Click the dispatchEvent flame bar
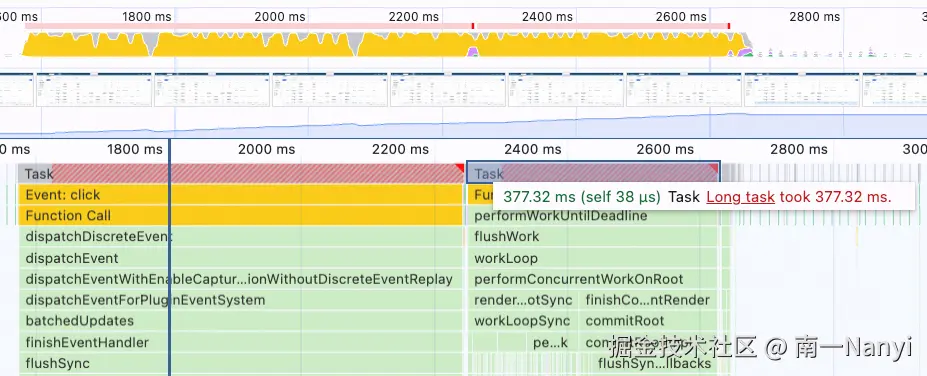 tap(240, 258)
